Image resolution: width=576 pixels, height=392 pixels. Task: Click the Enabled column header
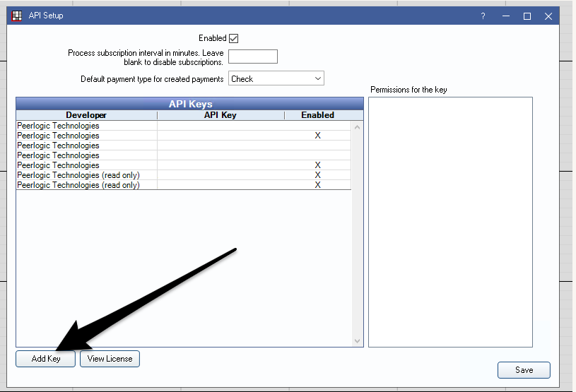click(318, 115)
